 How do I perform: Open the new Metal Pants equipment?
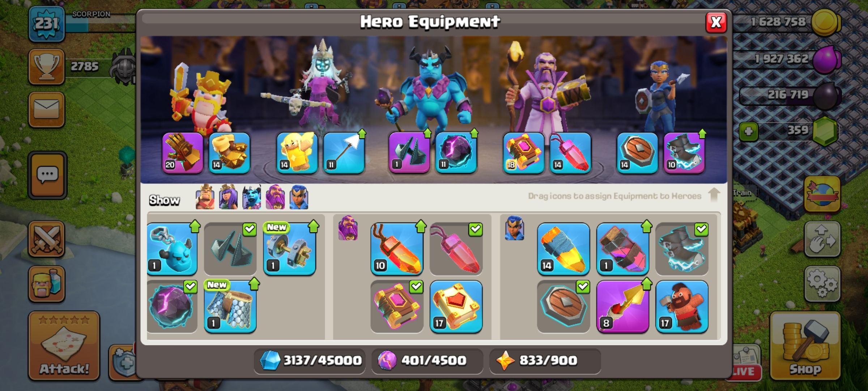click(x=230, y=307)
